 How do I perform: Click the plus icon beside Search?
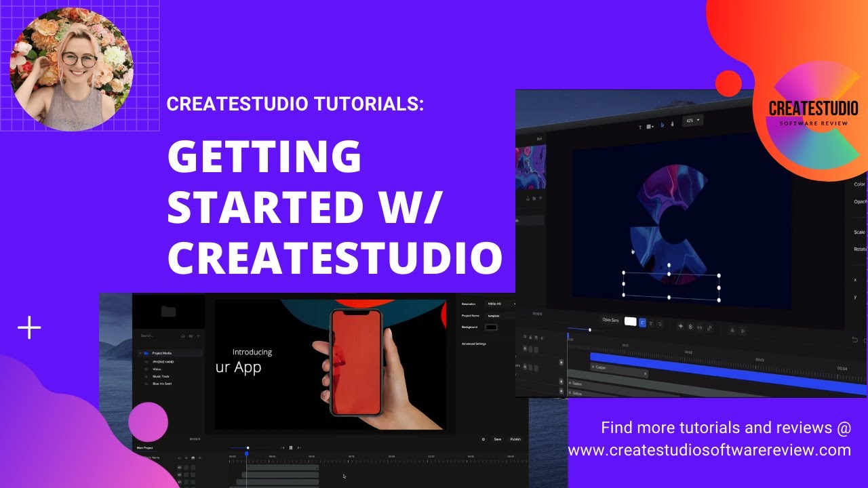point(198,336)
